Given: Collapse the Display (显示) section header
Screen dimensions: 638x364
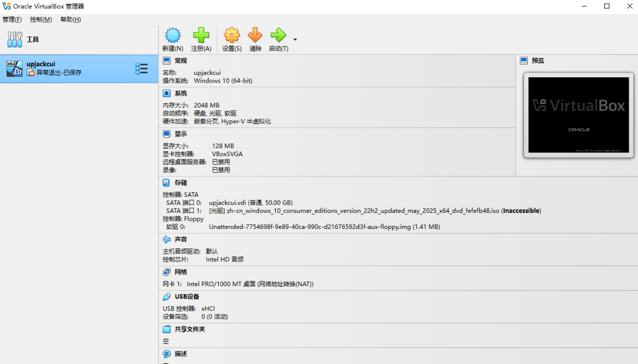Looking at the screenshot, I should tap(181, 134).
